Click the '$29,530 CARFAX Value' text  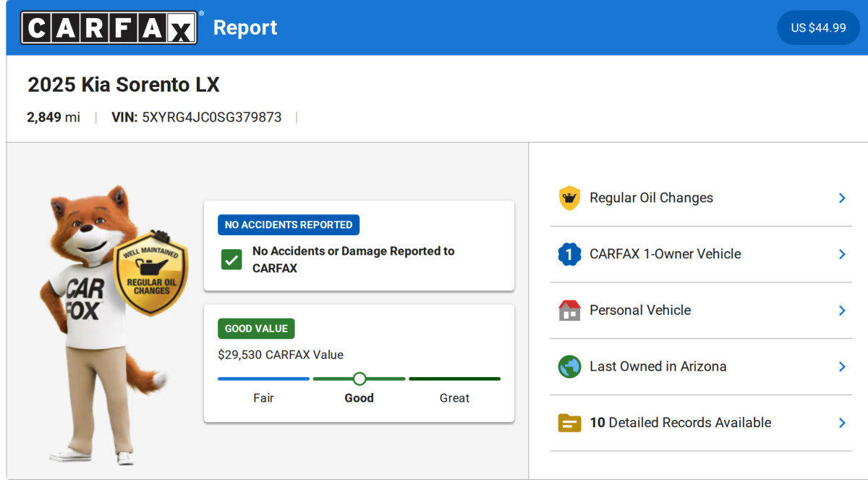click(281, 355)
